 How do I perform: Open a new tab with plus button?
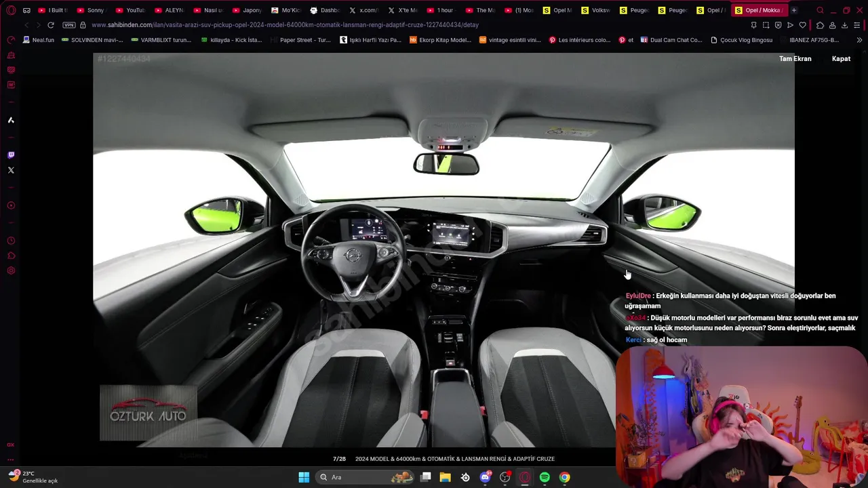pos(794,10)
